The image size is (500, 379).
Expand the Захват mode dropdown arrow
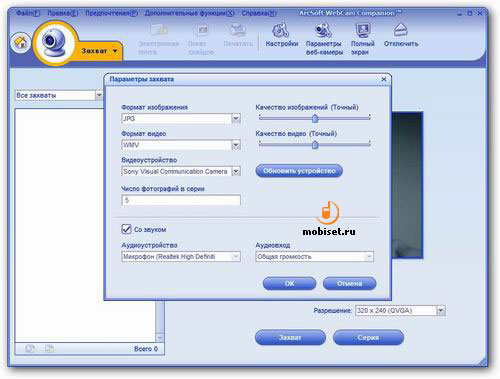[115, 51]
